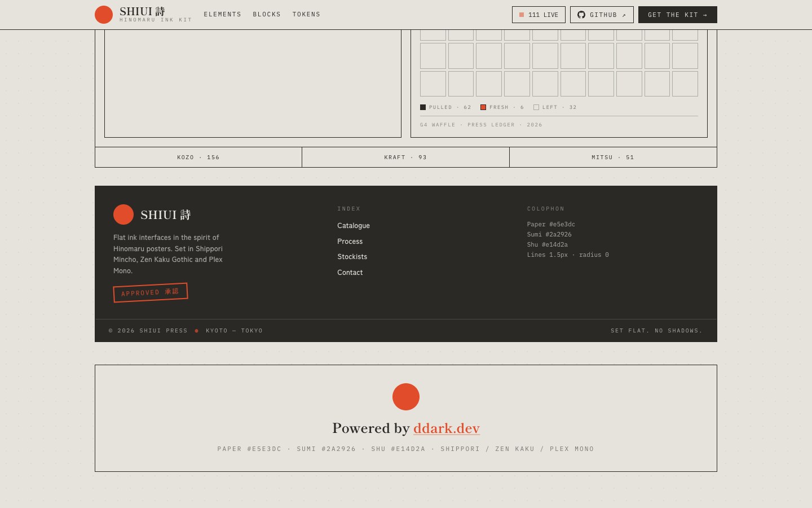Open the BLOCKS nav item
Image resolution: width=812 pixels, height=508 pixels.
click(x=267, y=15)
